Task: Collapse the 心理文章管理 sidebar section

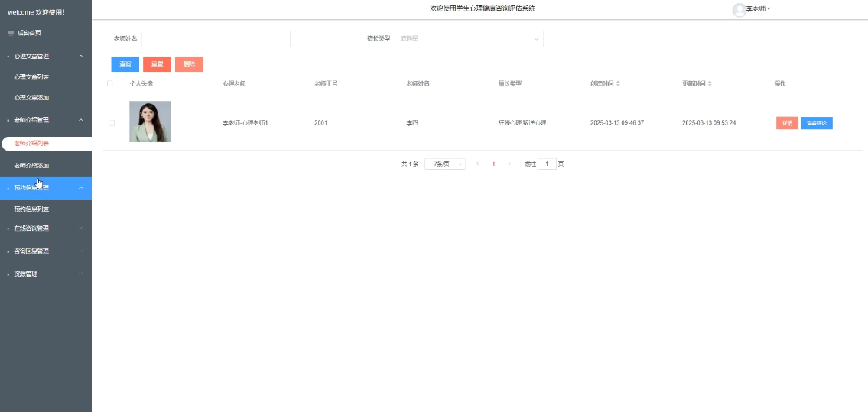Action: click(x=45, y=56)
